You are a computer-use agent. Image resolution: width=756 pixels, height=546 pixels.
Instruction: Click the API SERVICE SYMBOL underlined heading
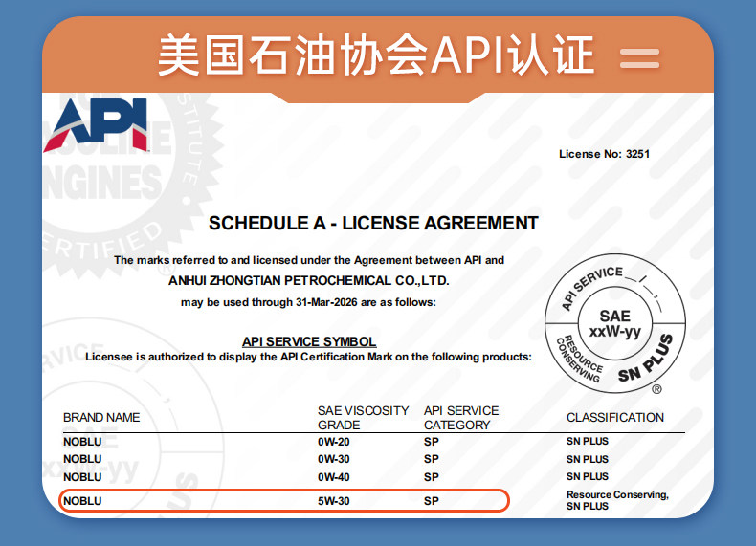click(309, 341)
